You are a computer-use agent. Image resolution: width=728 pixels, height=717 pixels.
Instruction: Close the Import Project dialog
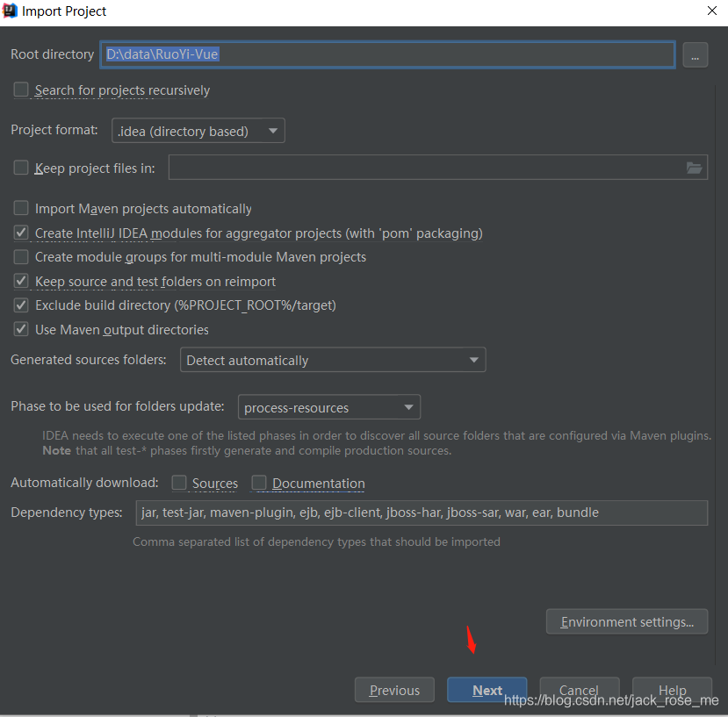click(711, 11)
